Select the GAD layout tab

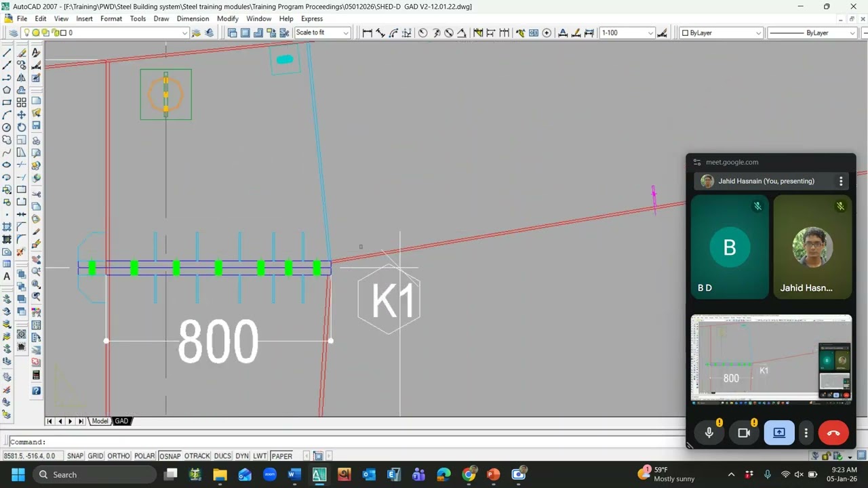pos(121,422)
